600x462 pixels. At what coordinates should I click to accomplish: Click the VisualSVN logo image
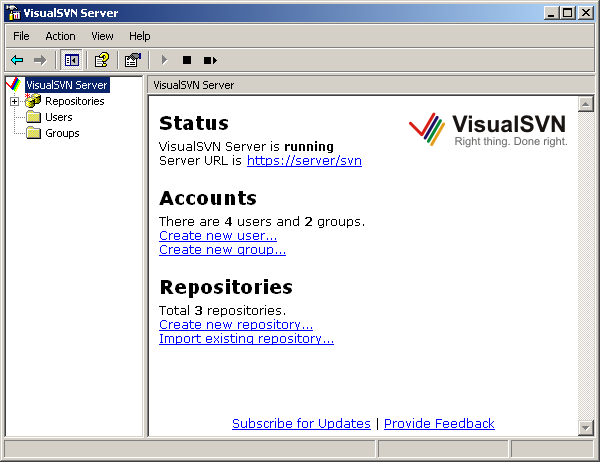488,129
